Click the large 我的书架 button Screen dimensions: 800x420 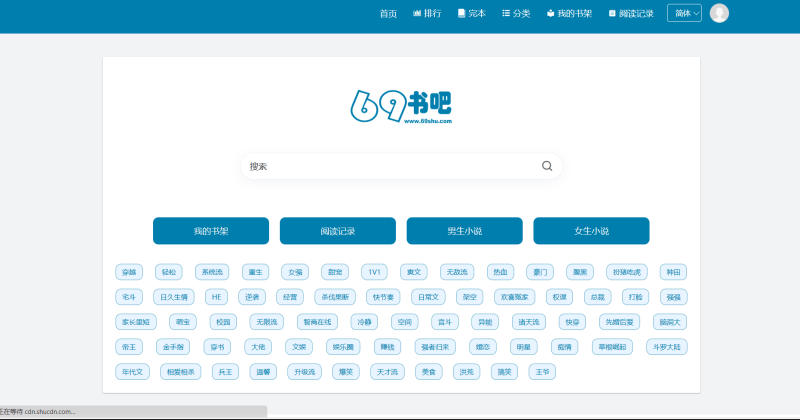[x=211, y=231]
